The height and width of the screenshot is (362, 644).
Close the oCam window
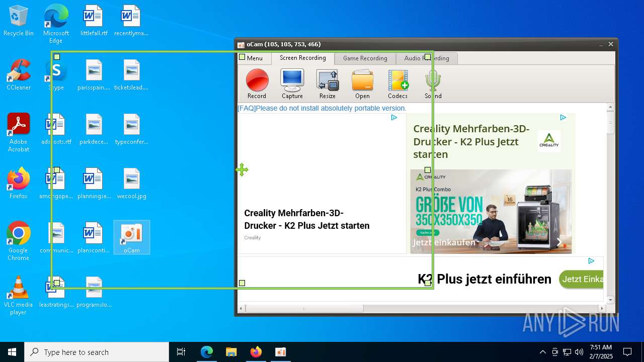tap(611, 44)
